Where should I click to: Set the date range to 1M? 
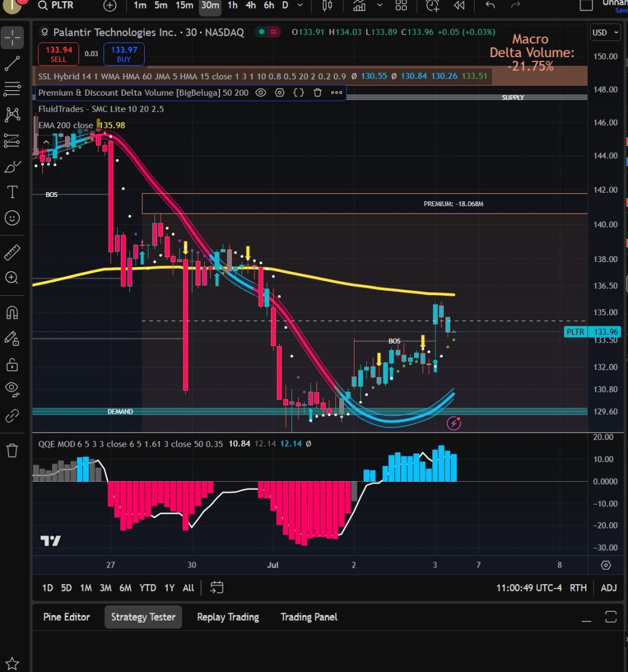(86, 587)
